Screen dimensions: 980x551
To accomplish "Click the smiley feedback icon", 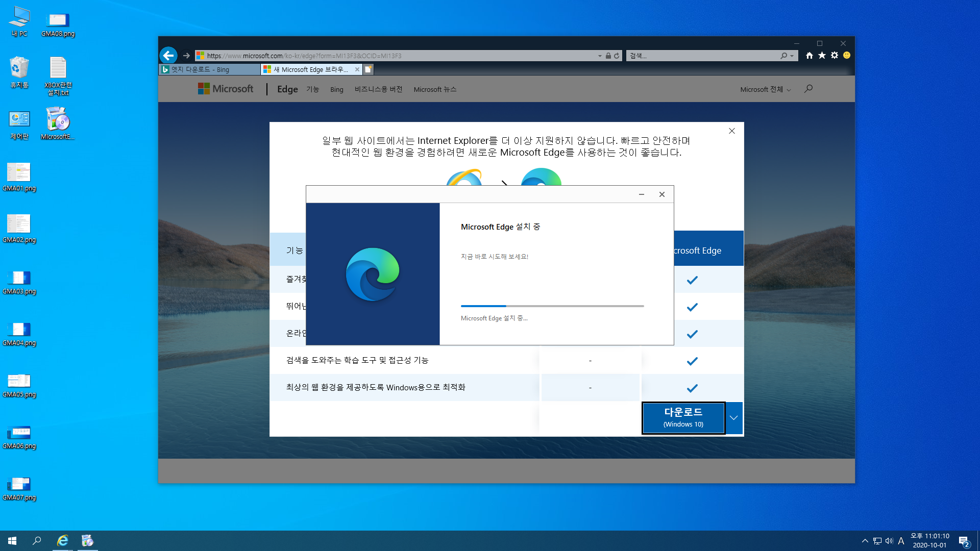I will (x=847, y=56).
